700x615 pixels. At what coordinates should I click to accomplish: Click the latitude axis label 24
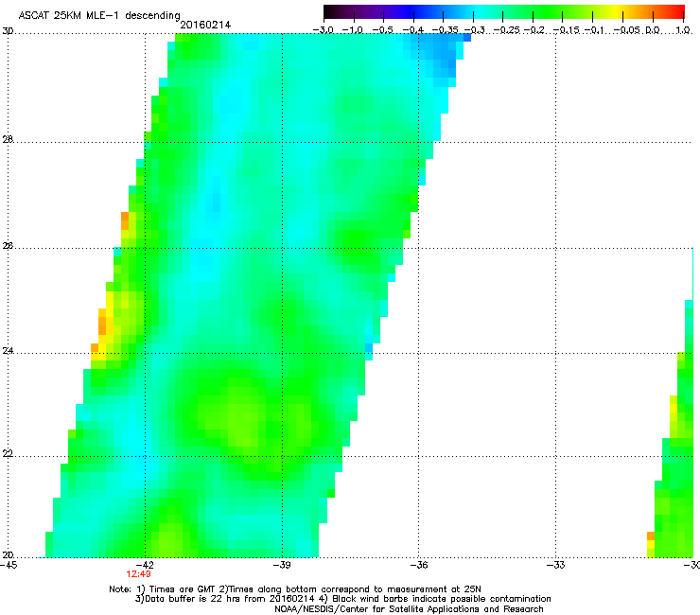tap(8, 351)
